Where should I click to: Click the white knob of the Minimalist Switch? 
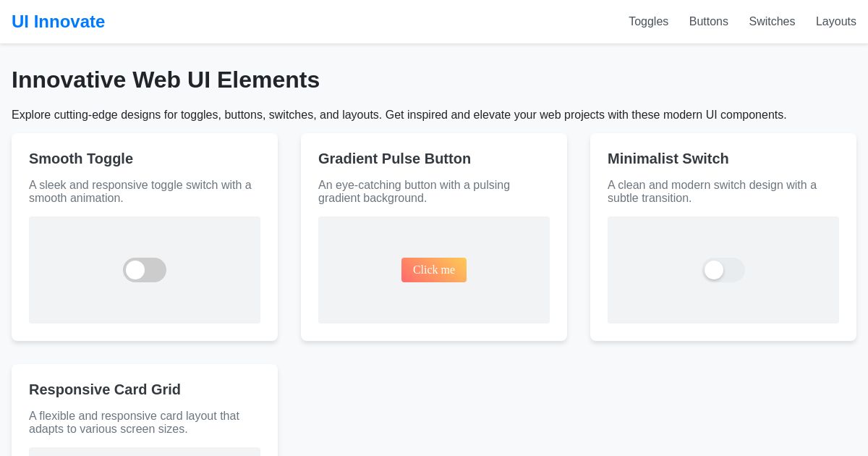[x=714, y=270]
